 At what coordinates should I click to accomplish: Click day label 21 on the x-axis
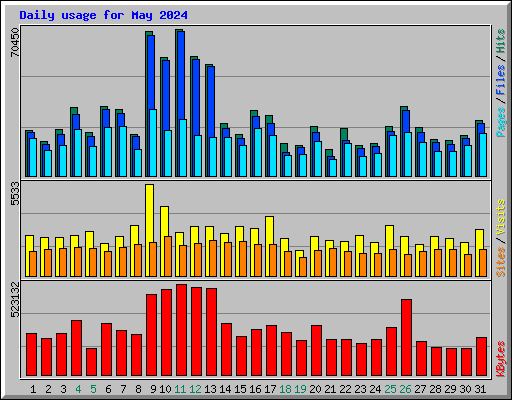point(330,389)
